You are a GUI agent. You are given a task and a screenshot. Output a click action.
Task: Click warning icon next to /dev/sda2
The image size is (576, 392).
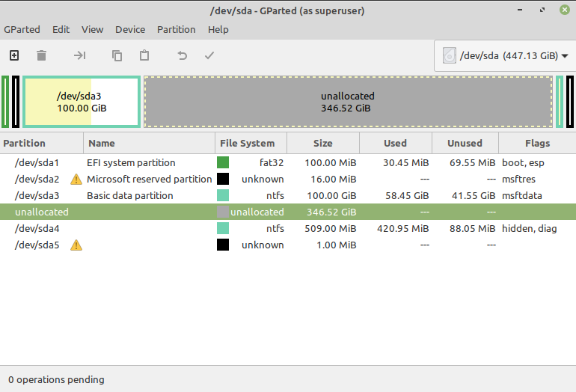(x=76, y=180)
